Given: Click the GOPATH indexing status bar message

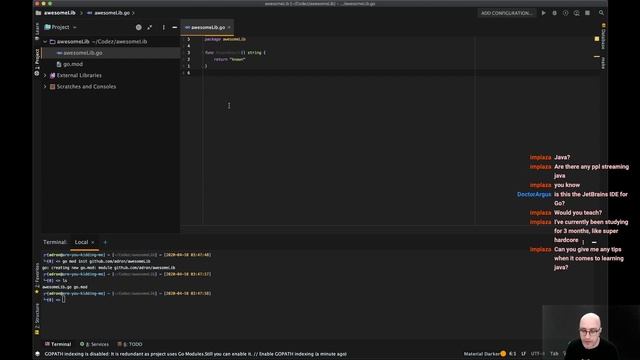Looking at the screenshot, I should 196,354.
